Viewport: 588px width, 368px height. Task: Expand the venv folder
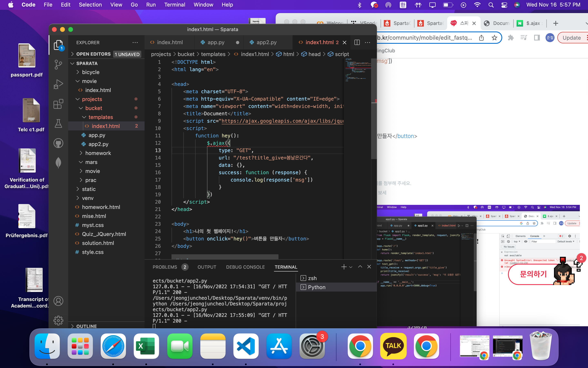106,198
